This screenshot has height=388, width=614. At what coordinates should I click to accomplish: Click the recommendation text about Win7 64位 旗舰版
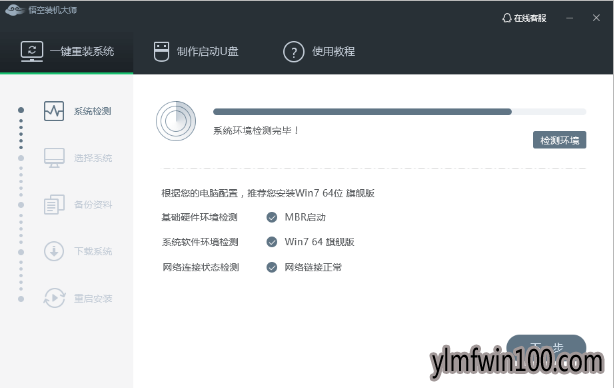click(x=268, y=193)
